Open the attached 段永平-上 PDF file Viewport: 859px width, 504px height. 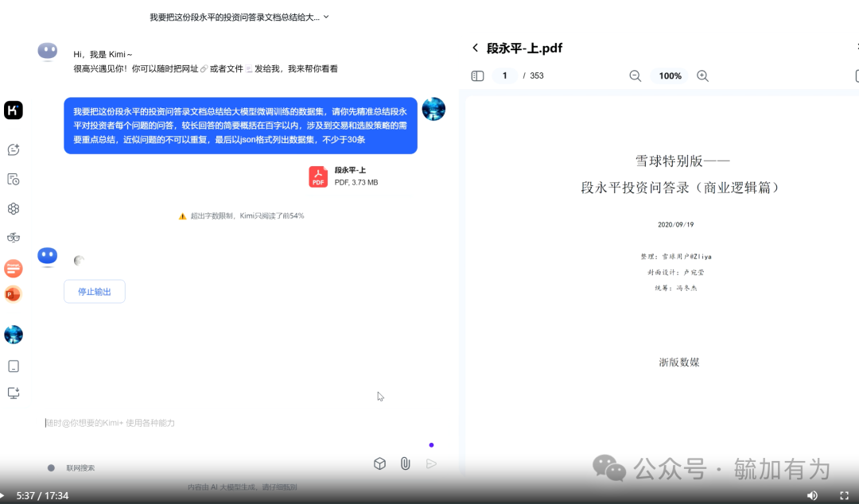tap(344, 176)
